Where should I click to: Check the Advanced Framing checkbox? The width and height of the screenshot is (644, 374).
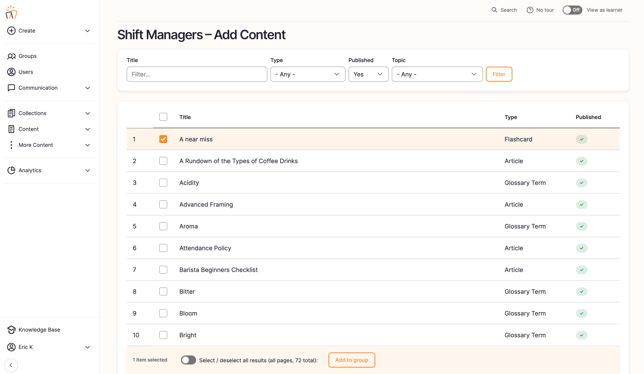coord(163,204)
